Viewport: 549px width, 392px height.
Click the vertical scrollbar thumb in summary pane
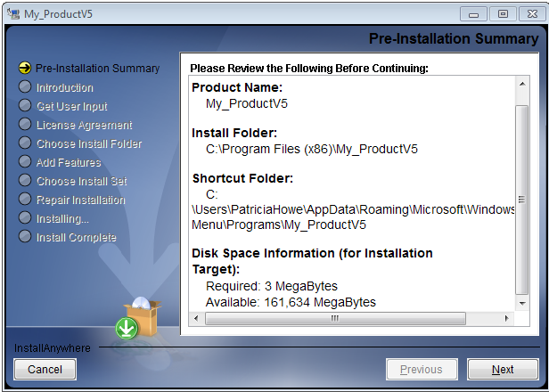click(522, 200)
